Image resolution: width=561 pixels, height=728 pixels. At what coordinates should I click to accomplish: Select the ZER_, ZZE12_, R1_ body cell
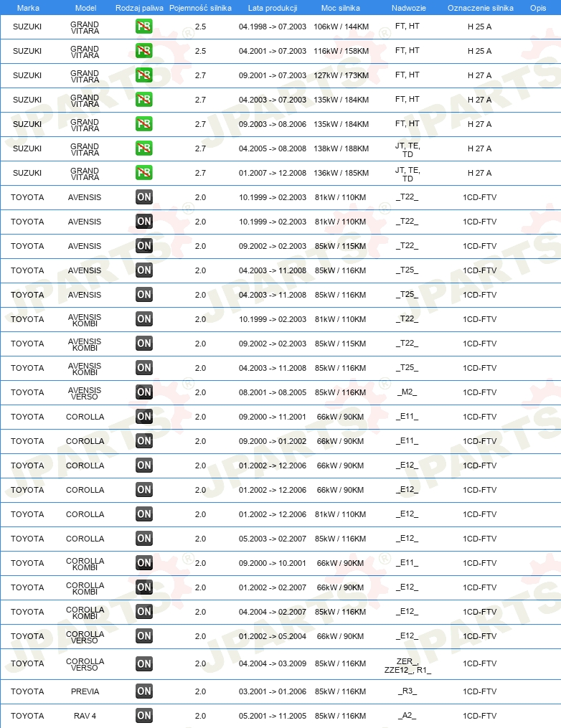[407, 666]
